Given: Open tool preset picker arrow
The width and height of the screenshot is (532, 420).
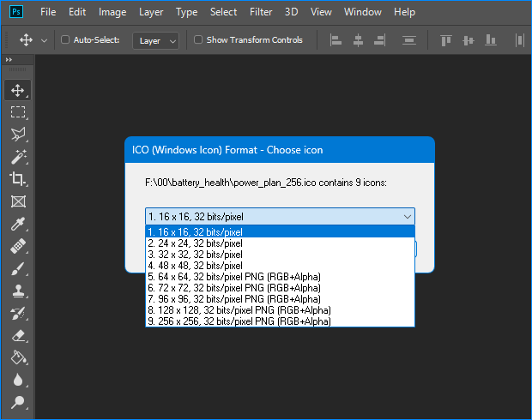Looking at the screenshot, I should 44,40.
